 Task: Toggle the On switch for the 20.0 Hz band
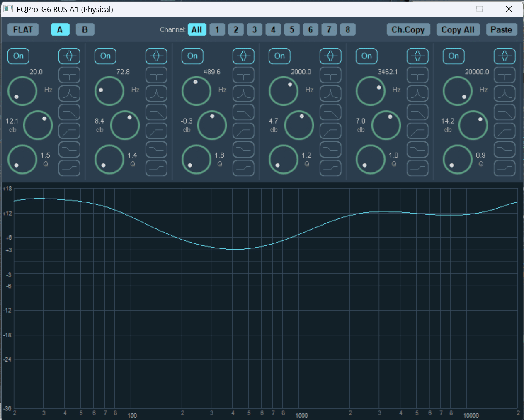[18, 56]
